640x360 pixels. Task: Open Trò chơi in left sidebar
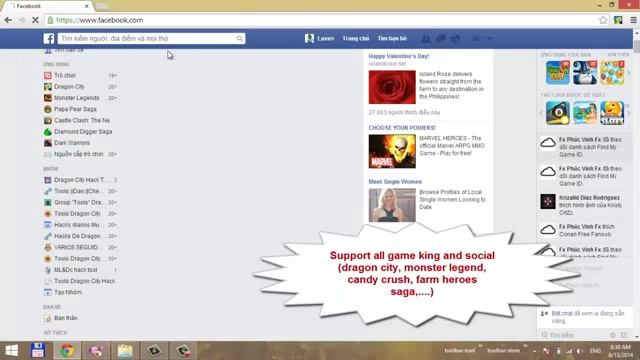point(65,76)
